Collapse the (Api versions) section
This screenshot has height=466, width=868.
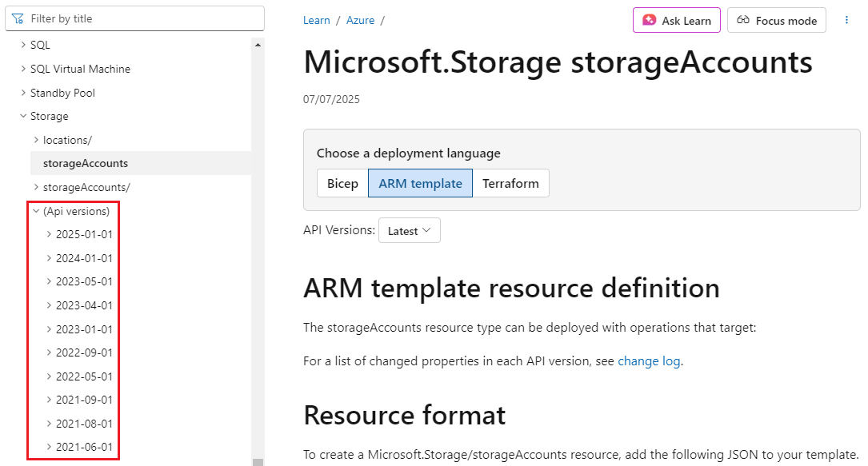(x=35, y=210)
